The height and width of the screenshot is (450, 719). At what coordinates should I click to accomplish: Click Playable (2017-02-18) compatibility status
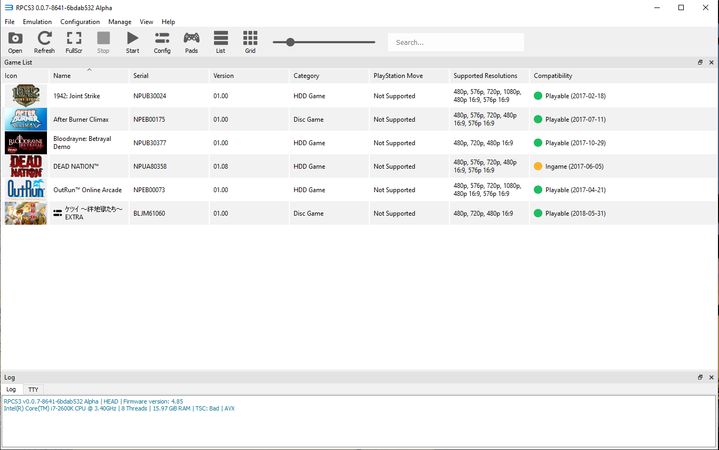[570, 96]
